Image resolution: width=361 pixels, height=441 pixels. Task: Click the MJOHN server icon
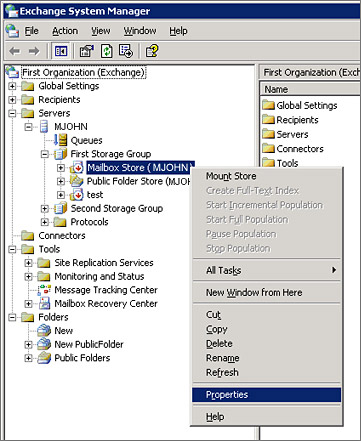coord(44,127)
